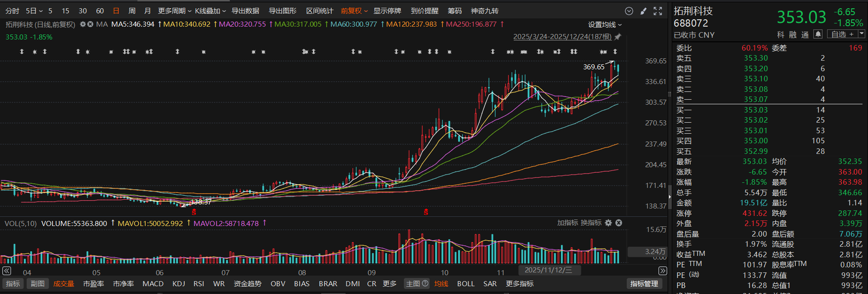Open 指标管理 indicator manager
The image size is (868, 294).
pyautogui.click(x=644, y=284)
